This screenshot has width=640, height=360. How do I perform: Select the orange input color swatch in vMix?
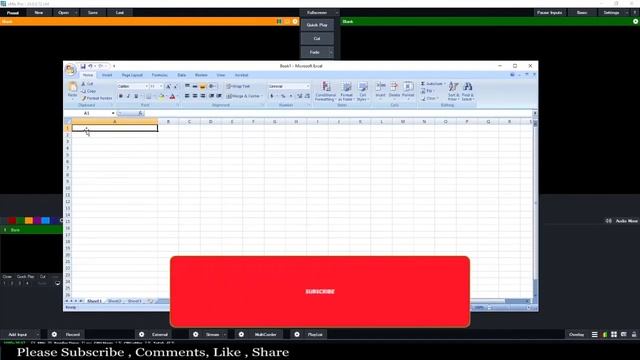coord(29,220)
